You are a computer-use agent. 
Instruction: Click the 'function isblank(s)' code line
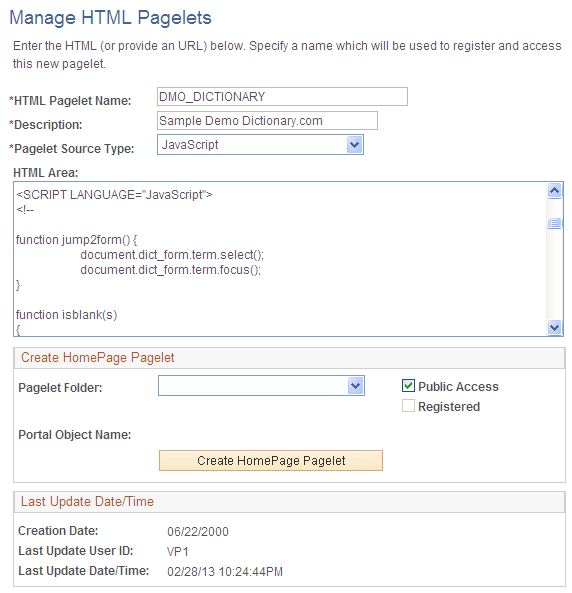(x=67, y=315)
